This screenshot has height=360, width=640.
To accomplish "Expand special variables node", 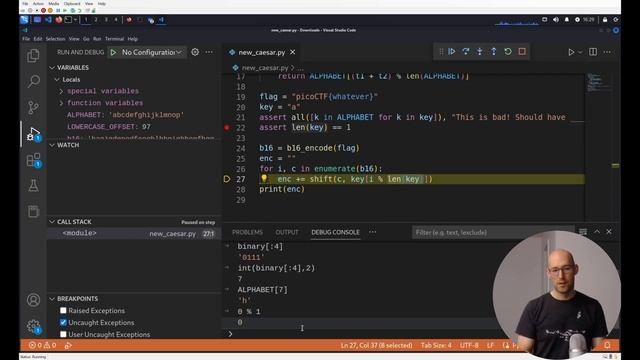I will point(61,91).
